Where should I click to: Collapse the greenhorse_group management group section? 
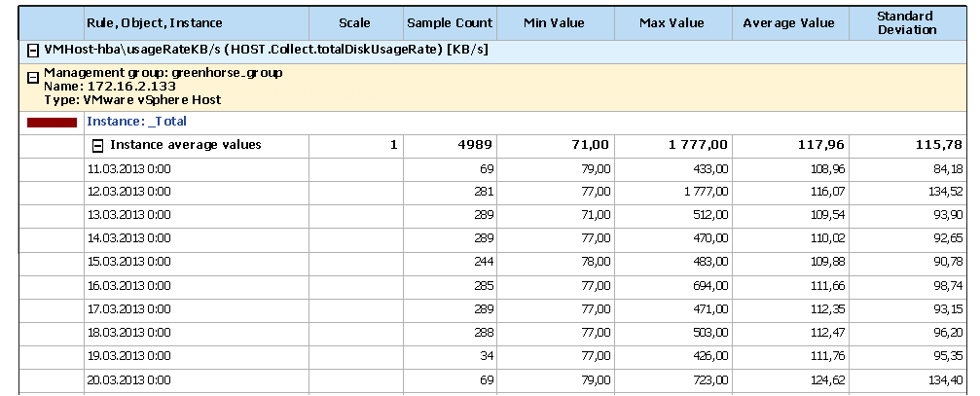33,78
